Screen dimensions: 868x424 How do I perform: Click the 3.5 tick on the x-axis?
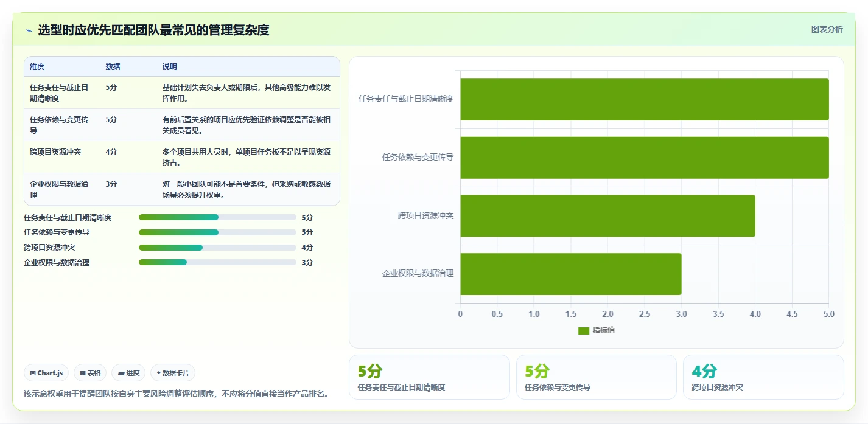tap(718, 315)
